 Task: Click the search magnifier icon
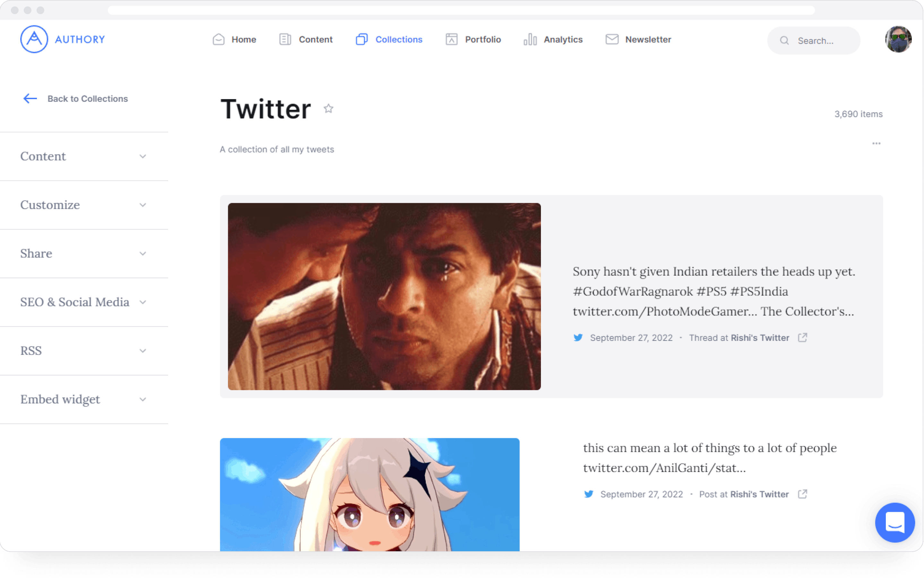pos(784,40)
